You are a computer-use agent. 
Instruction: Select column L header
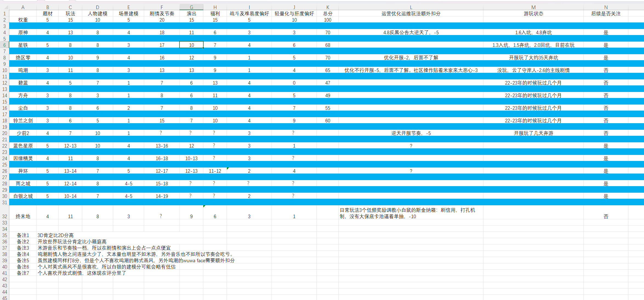pyautogui.click(x=411, y=7)
